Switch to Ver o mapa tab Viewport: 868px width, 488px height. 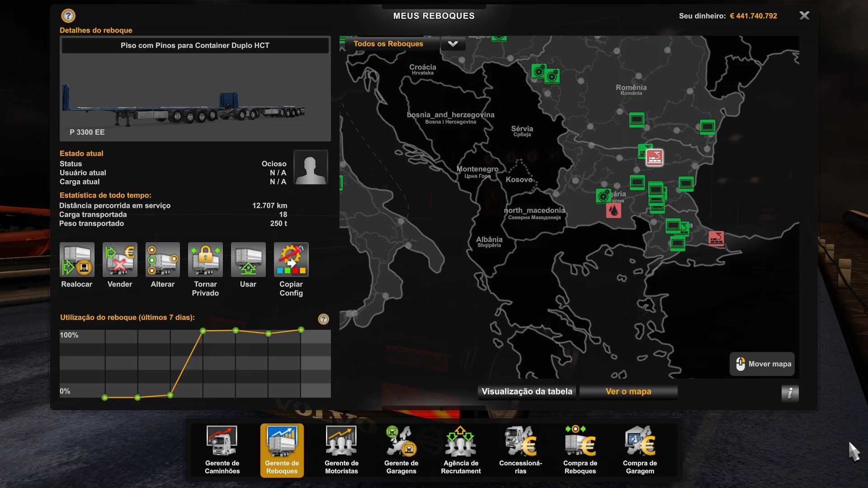[628, 392]
